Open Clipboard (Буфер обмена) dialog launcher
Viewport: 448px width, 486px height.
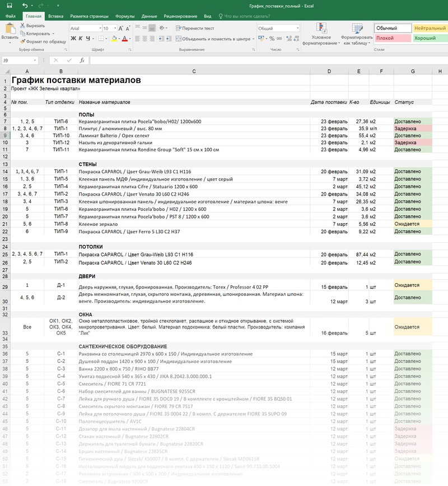pos(66,49)
